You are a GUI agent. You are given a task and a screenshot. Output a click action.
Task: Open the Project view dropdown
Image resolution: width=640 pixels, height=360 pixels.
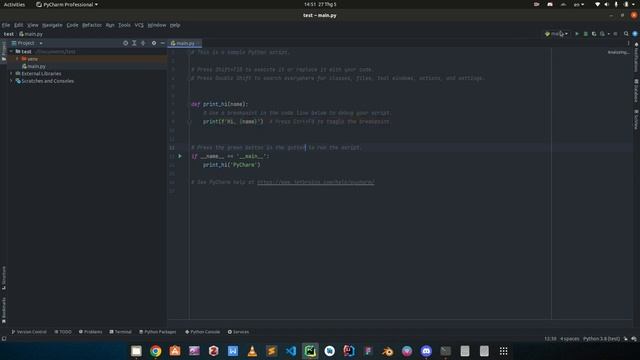coord(27,43)
